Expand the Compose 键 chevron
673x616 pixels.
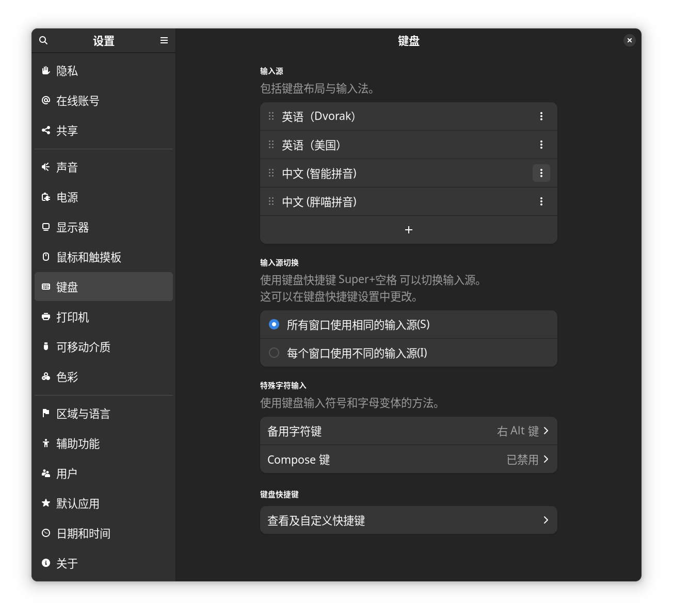pos(546,459)
